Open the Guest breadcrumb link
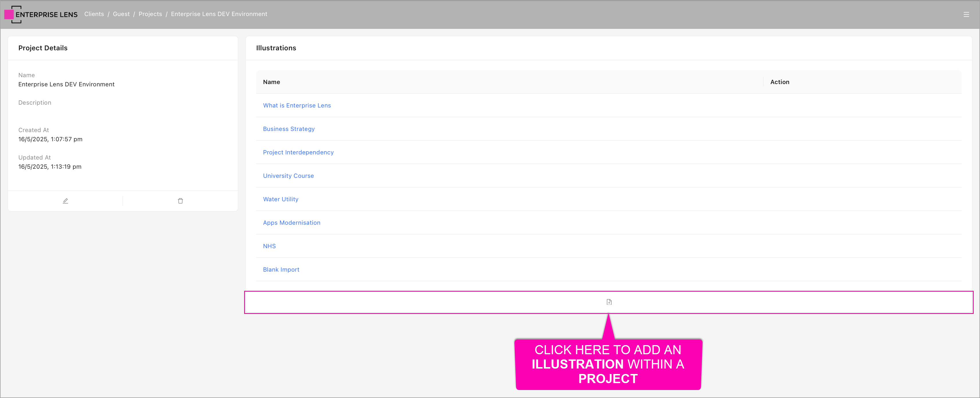The image size is (980, 398). pos(121,14)
